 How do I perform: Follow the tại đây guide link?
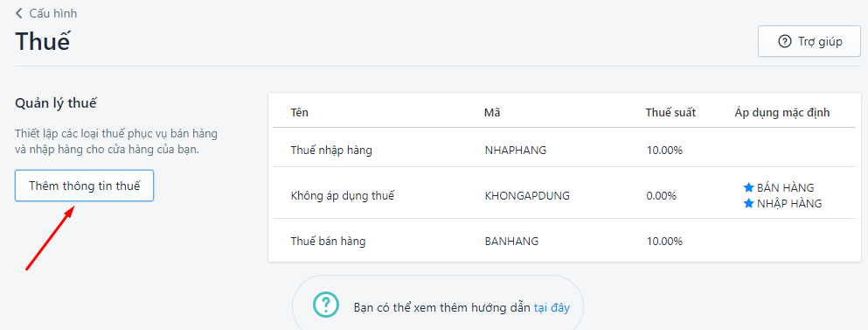[x=552, y=307]
